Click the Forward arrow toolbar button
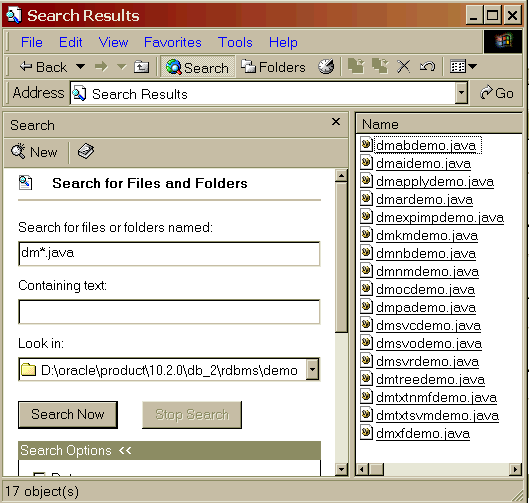 [101, 67]
